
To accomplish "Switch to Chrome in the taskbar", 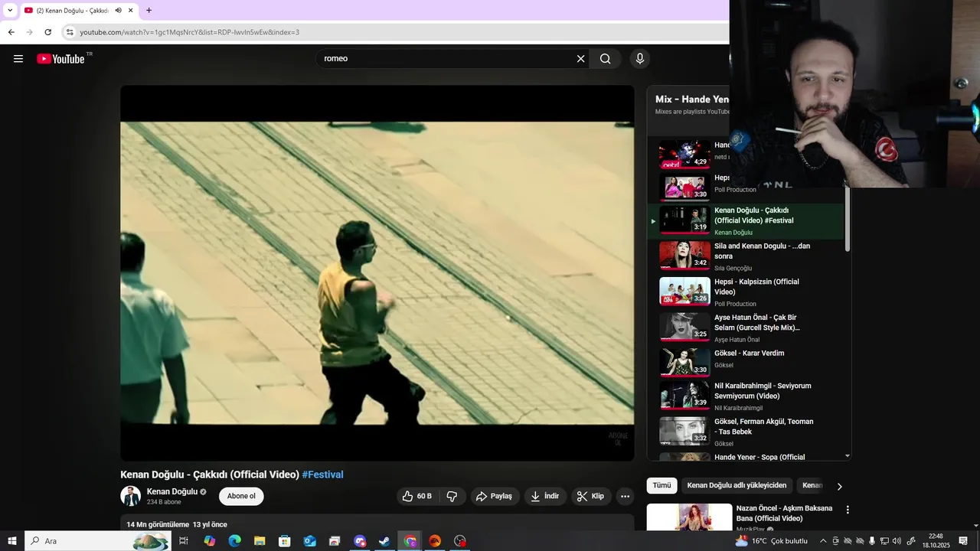I will point(410,541).
